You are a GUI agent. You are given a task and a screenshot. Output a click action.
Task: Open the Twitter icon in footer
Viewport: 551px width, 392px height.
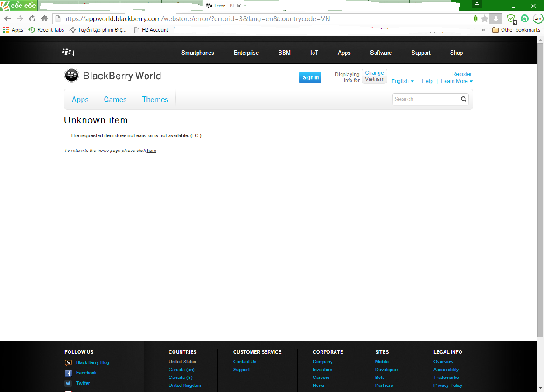point(68,383)
